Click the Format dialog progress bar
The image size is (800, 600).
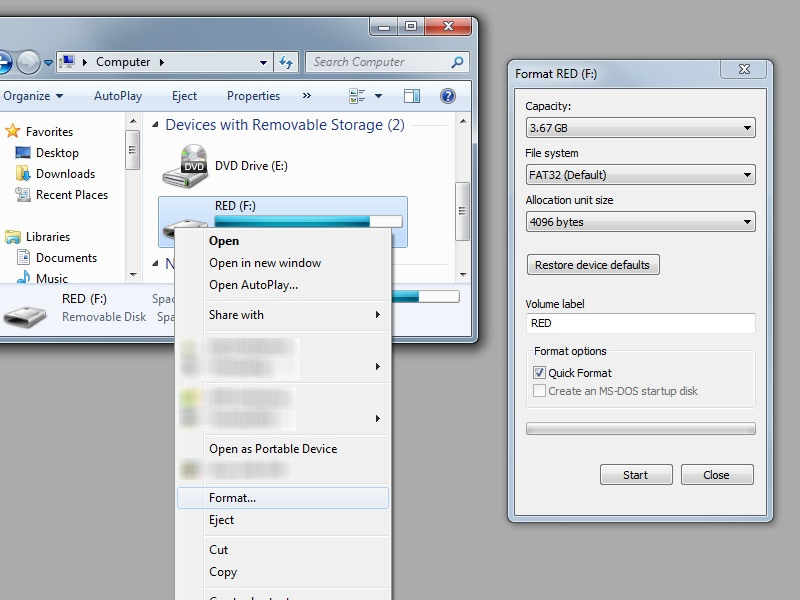click(x=640, y=429)
